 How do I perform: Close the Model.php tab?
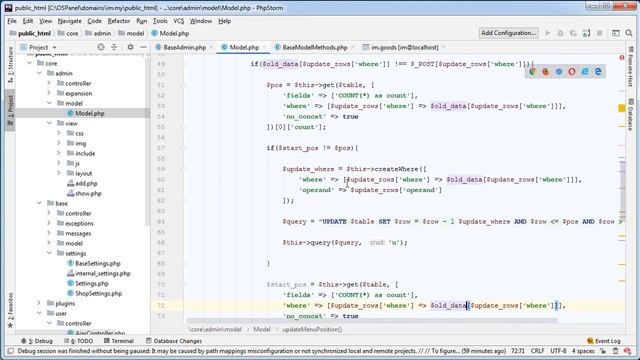tap(264, 48)
